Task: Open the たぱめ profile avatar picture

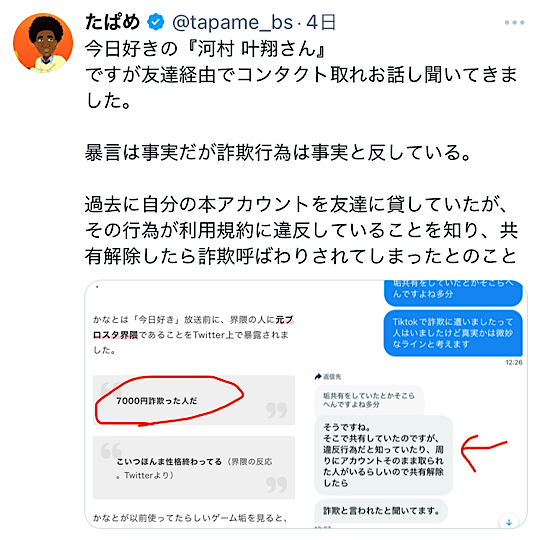Action: (43, 43)
